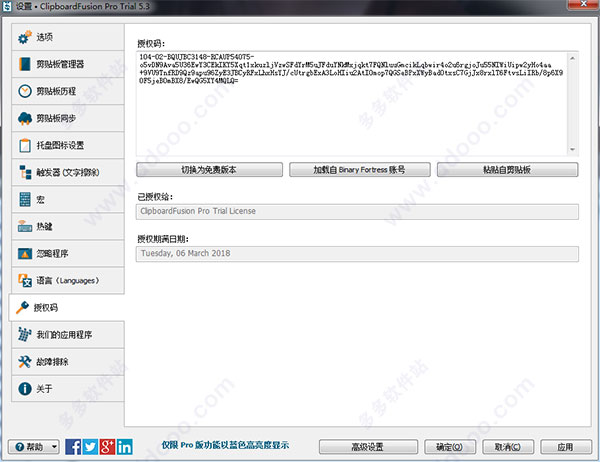
Task: Click the 应用 button
Action: pyautogui.click(x=566, y=447)
